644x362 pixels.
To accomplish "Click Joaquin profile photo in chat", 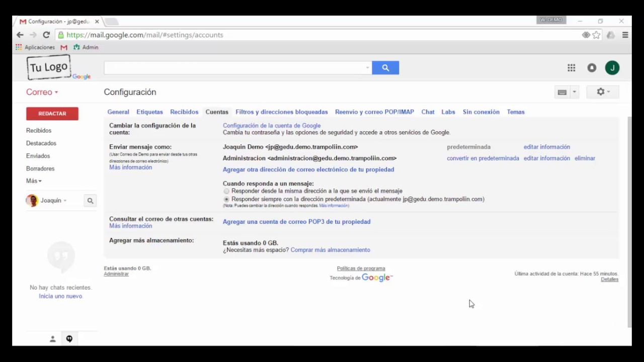I will 32,201.
